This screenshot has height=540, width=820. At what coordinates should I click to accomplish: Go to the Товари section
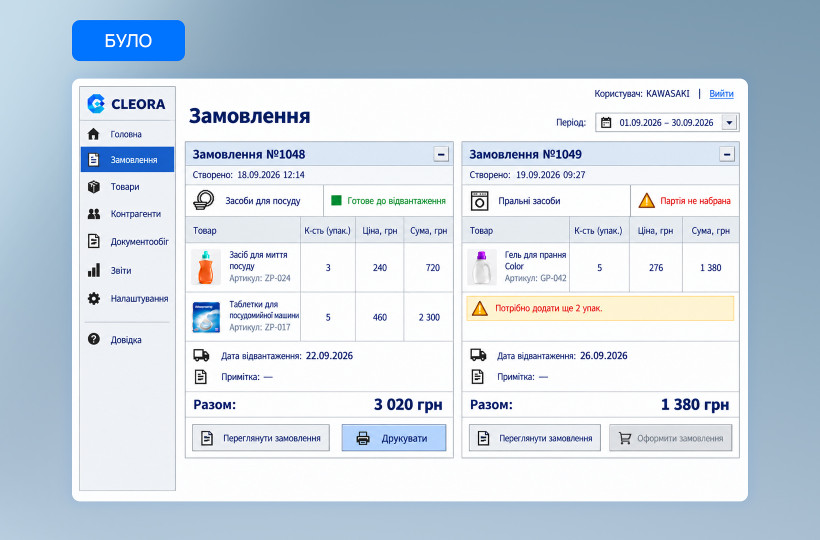127,187
